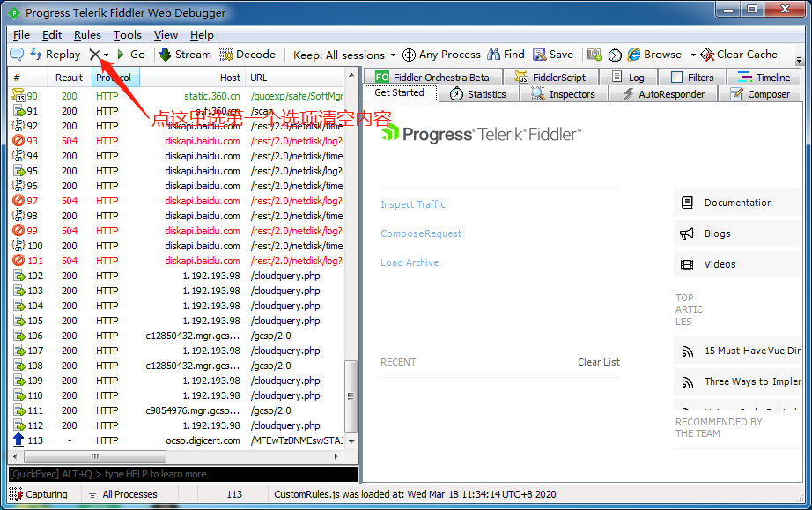Open the All Processes filter selector
The width and height of the screenshot is (812, 510).
(x=122, y=494)
